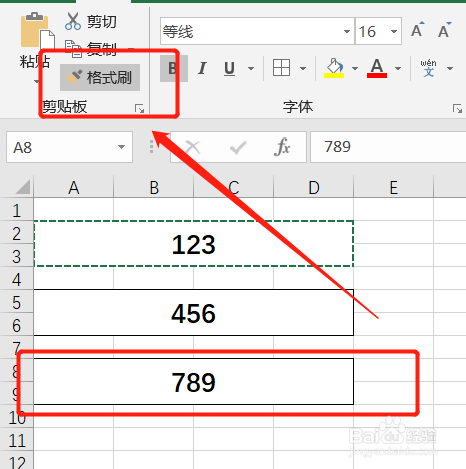Select column E header

pyautogui.click(x=394, y=187)
